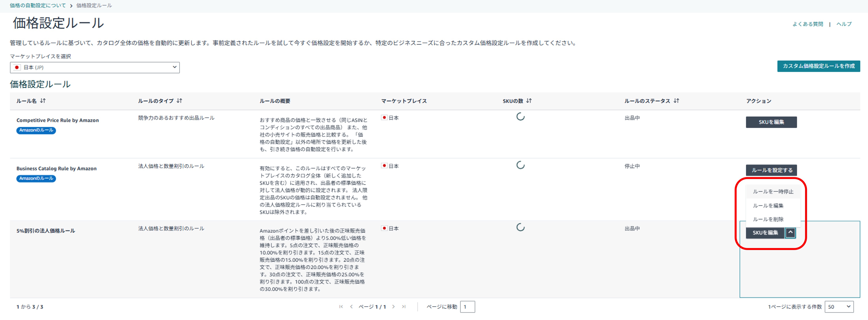
Task: Go to last page pagination icon
Action: coord(404,307)
